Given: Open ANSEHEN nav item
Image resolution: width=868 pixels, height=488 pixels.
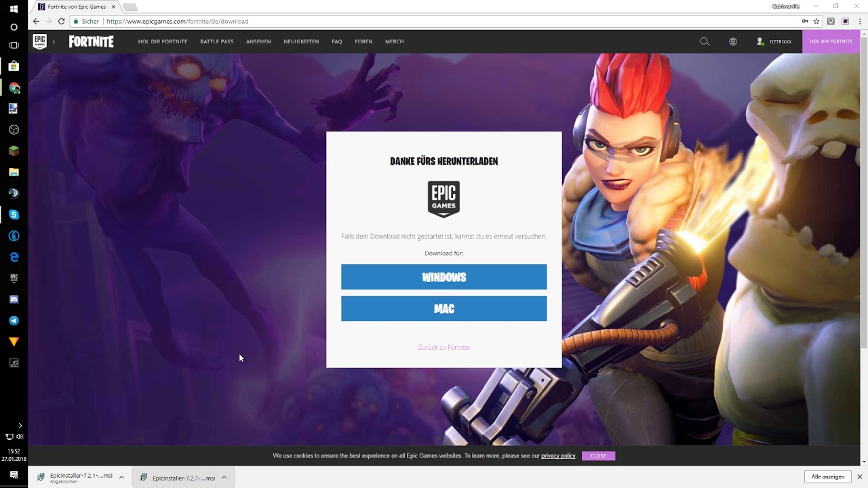Looking at the screenshot, I should coord(258,41).
